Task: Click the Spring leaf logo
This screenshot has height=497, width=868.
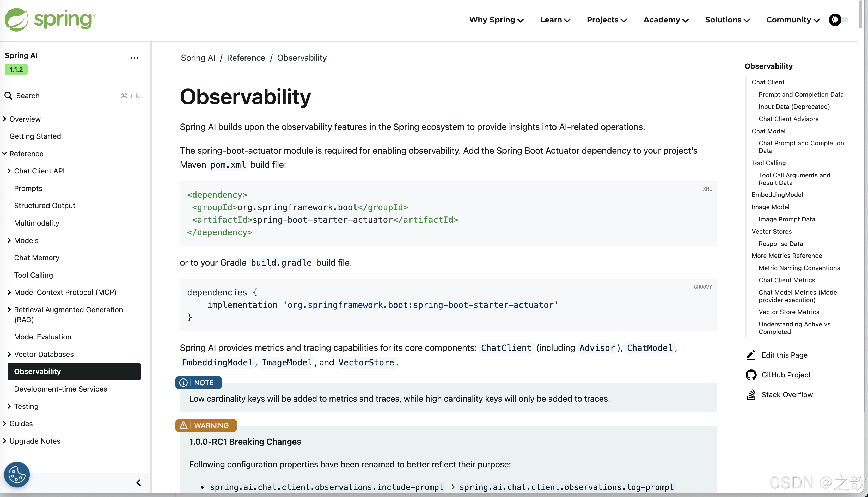Action: (16, 20)
